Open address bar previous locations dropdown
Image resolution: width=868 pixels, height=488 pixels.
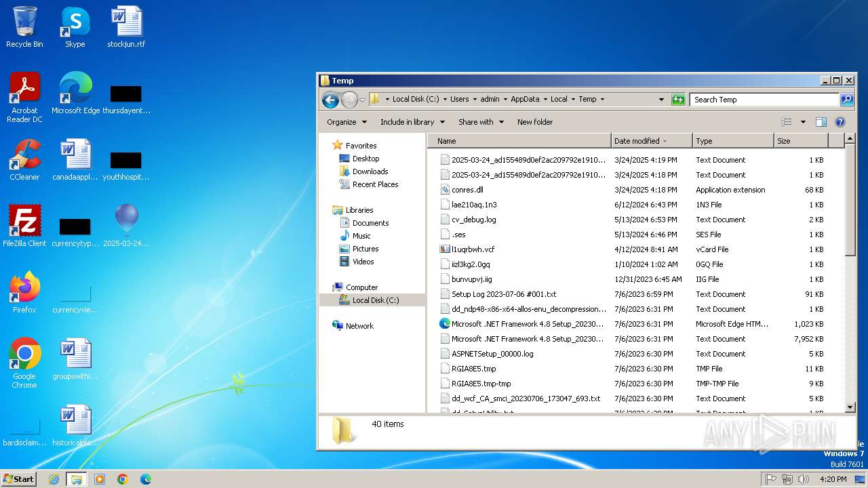(x=661, y=99)
